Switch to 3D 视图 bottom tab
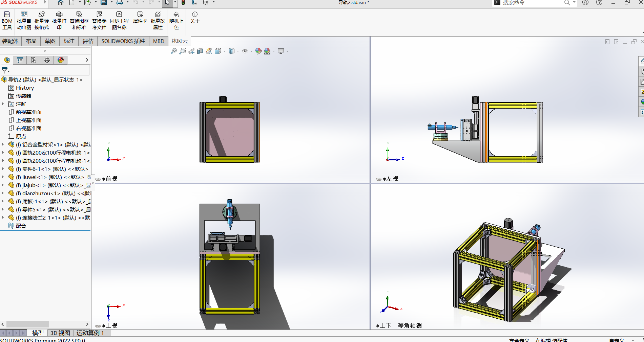This screenshot has width=644, height=342. pos(60,333)
